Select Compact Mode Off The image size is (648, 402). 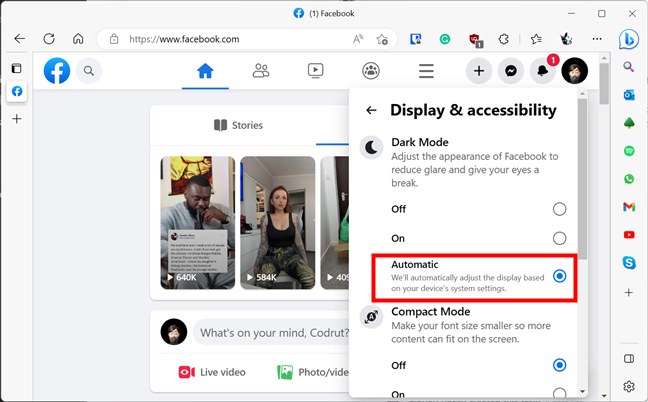[560, 365]
